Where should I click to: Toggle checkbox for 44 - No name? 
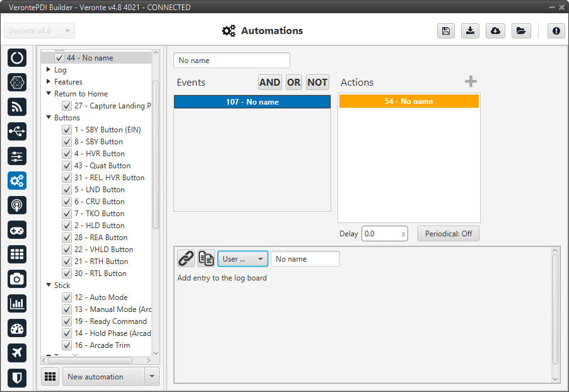tap(59, 57)
